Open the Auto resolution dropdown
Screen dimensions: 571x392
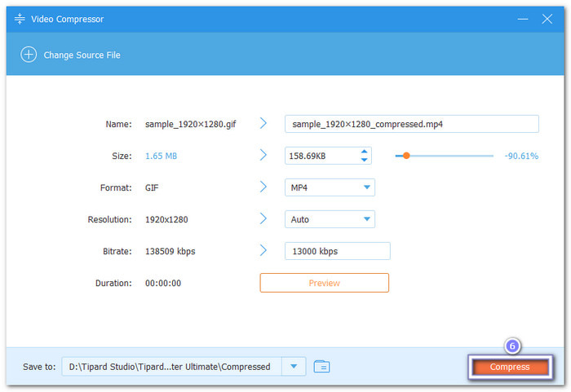[330, 219]
